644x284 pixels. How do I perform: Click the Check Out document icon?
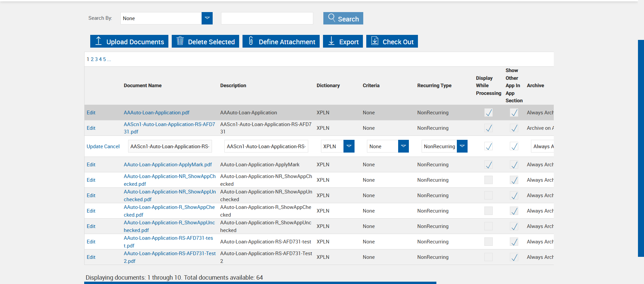pyautogui.click(x=375, y=41)
